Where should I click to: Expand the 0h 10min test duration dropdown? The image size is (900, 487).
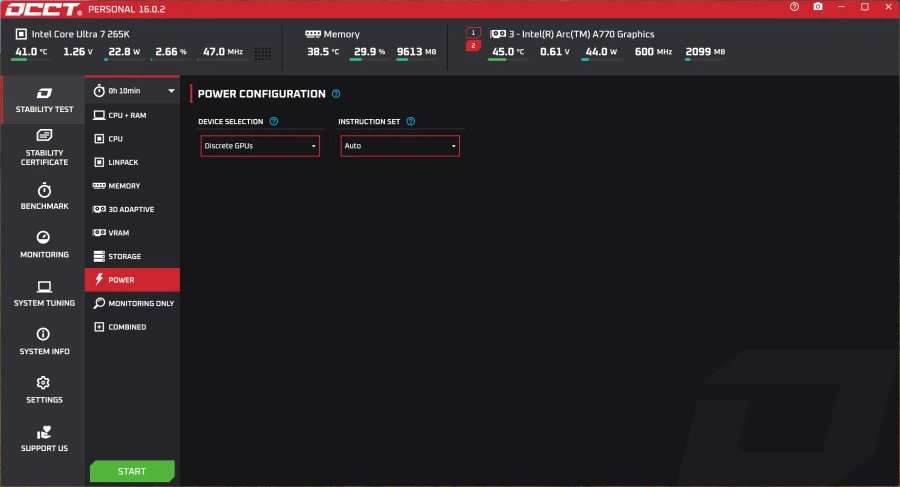pos(133,91)
